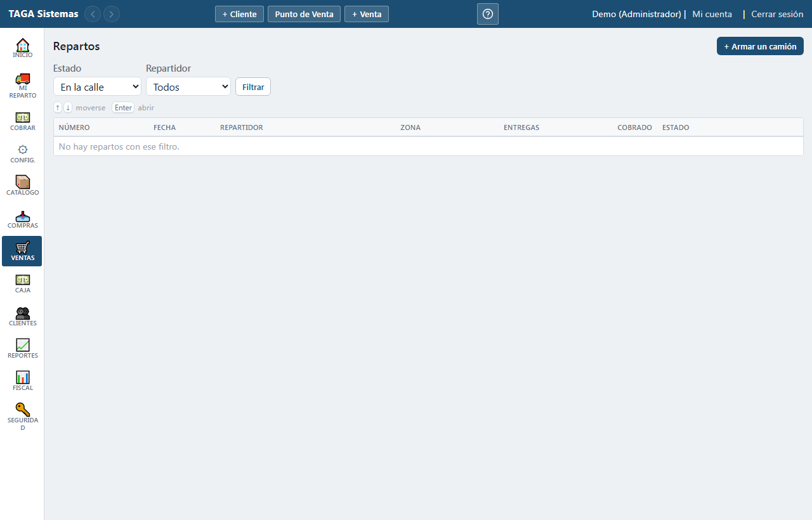Click the COBRADO column header

[634, 127]
